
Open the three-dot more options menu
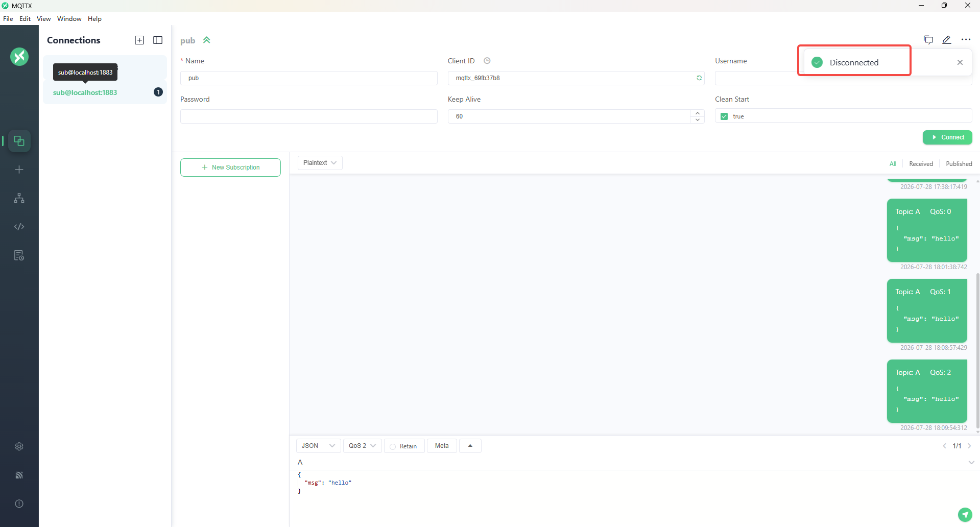(x=966, y=40)
